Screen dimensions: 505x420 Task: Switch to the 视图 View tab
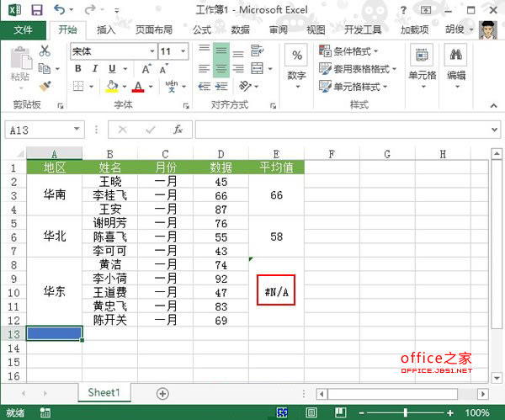[316, 30]
